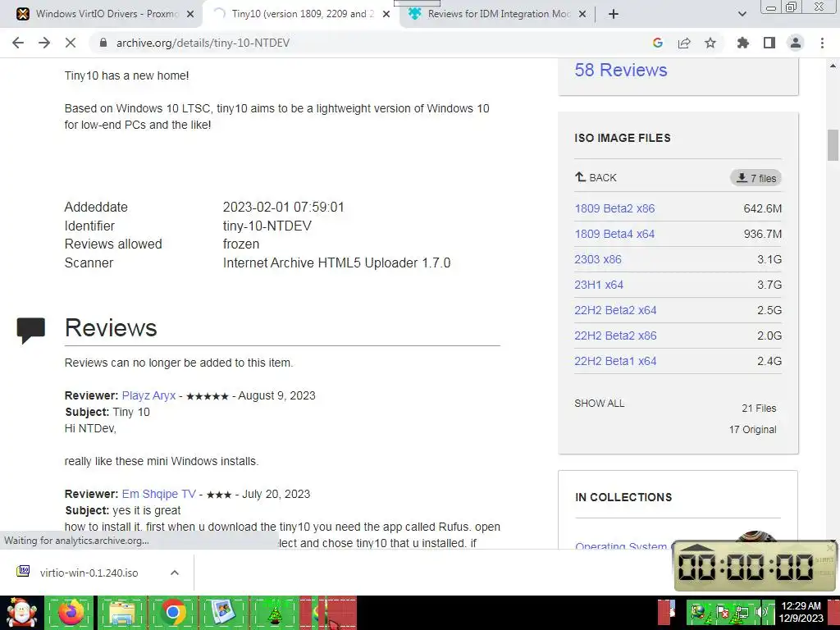Open the Extensions puzzle icon
This screenshot has height=630, width=840.
click(743, 43)
